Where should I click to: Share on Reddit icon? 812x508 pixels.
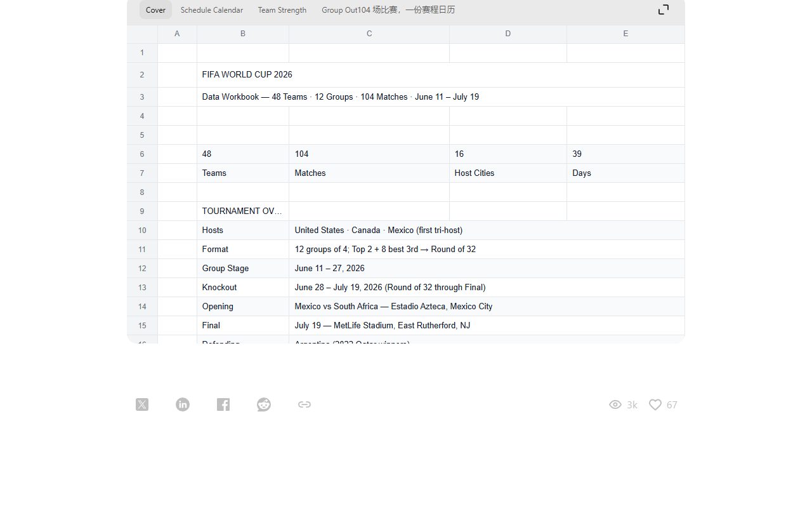[264, 404]
